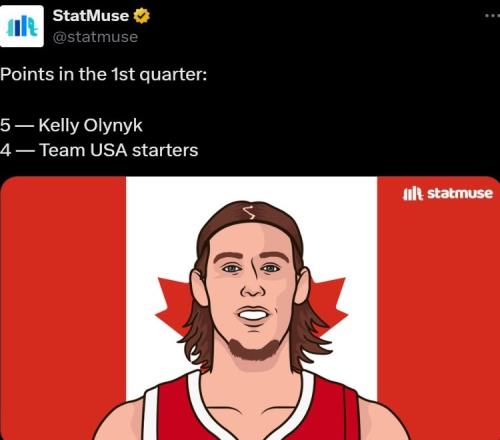Screen dimensions: 500x440
Task: Click the '4 — Team USA starters' line
Action: [x=99, y=150]
